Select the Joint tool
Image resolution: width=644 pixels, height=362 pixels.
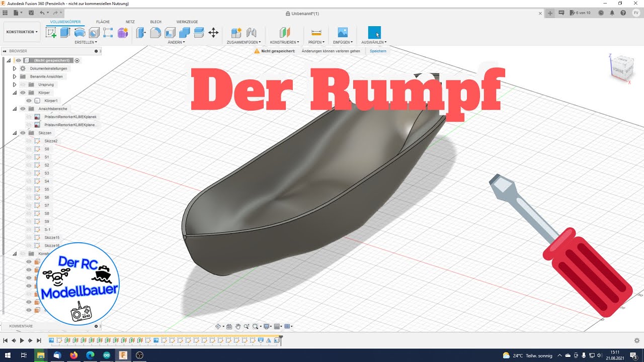(252, 33)
